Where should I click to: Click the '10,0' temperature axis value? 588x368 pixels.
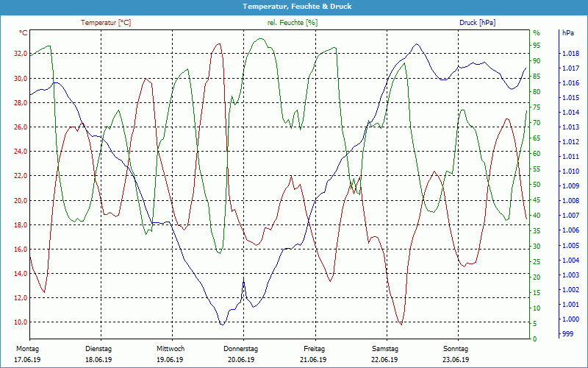pyautogui.click(x=21, y=322)
